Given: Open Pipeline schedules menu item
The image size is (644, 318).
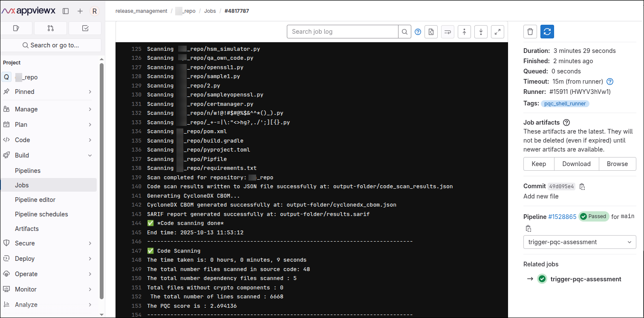Looking at the screenshot, I should [41, 214].
